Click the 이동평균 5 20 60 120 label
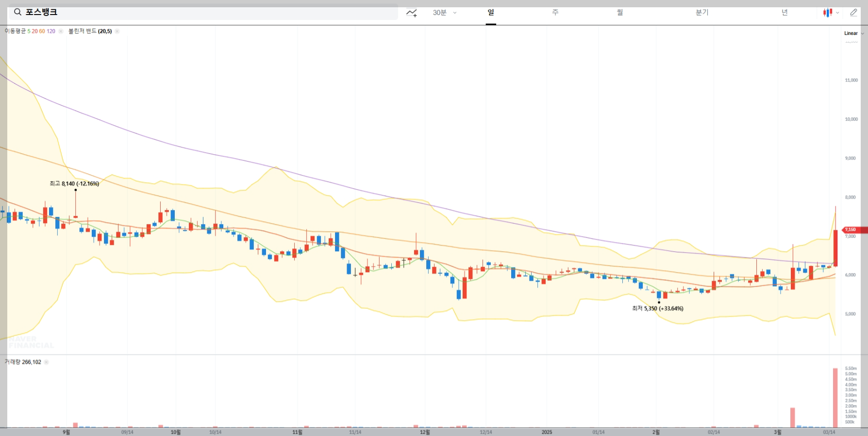The width and height of the screenshot is (868, 436). [30, 31]
